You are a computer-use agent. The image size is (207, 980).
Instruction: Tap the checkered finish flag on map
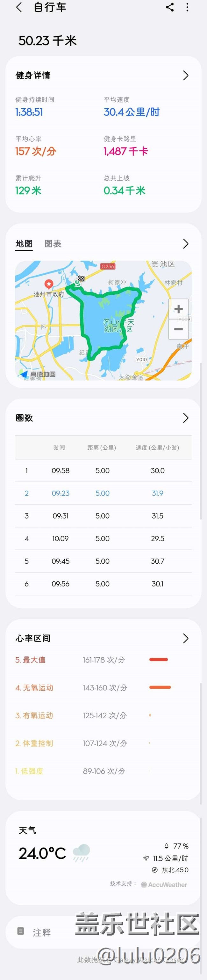tap(81, 279)
